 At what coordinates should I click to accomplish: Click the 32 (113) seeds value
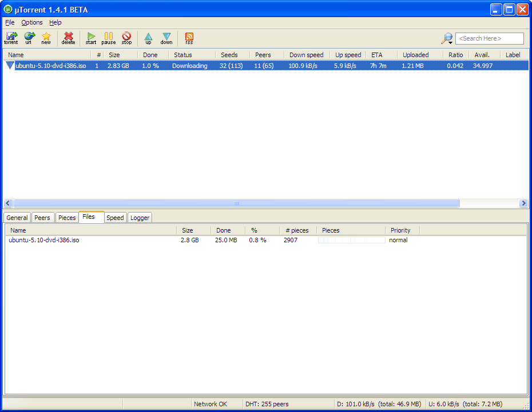(231, 66)
